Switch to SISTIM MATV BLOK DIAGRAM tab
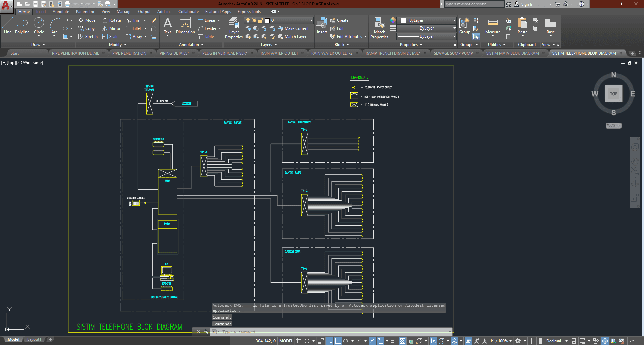644x345 pixels. (x=512, y=53)
